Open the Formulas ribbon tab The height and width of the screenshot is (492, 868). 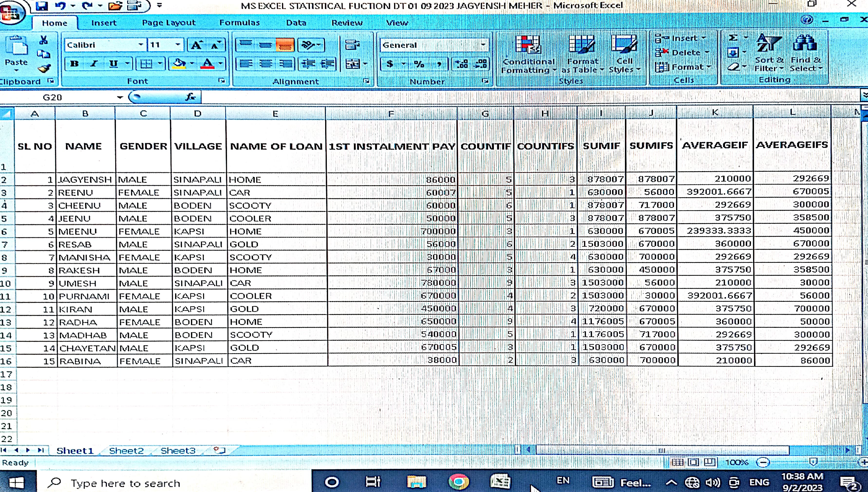(239, 23)
